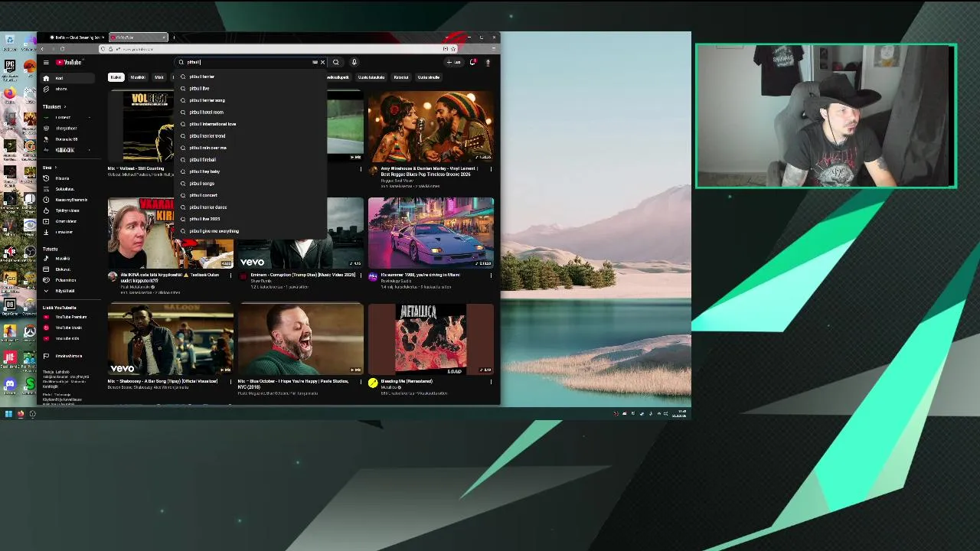
Task: Open the watch later sidebar item
Action: tap(69, 200)
